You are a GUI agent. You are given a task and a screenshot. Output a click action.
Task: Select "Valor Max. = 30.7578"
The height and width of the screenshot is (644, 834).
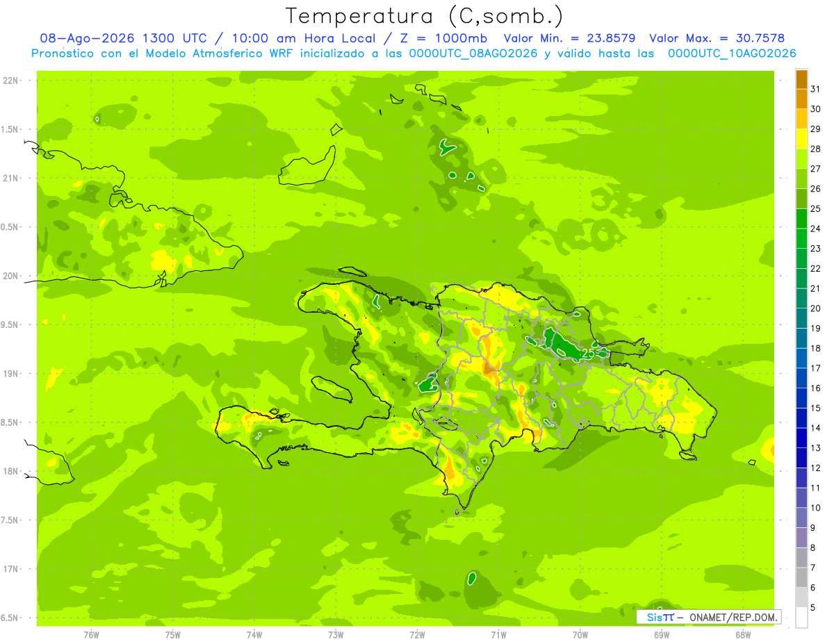point(717,38)
